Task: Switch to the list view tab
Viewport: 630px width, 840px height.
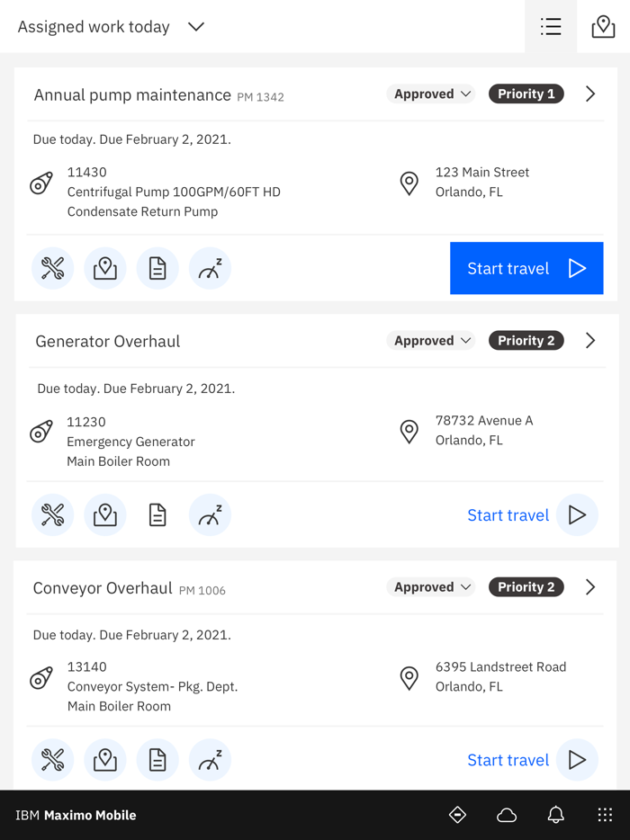Action: click(551, 27)
